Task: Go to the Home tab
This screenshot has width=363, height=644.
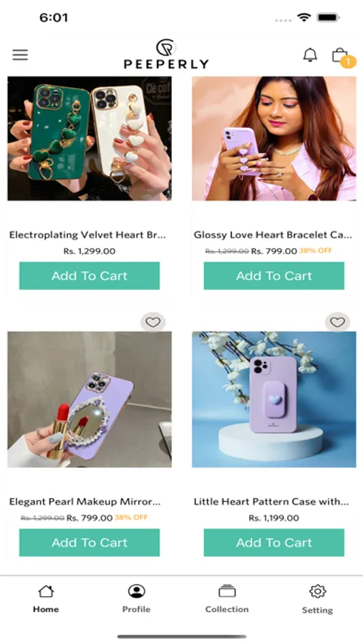Action: click(x=46, y=599)
